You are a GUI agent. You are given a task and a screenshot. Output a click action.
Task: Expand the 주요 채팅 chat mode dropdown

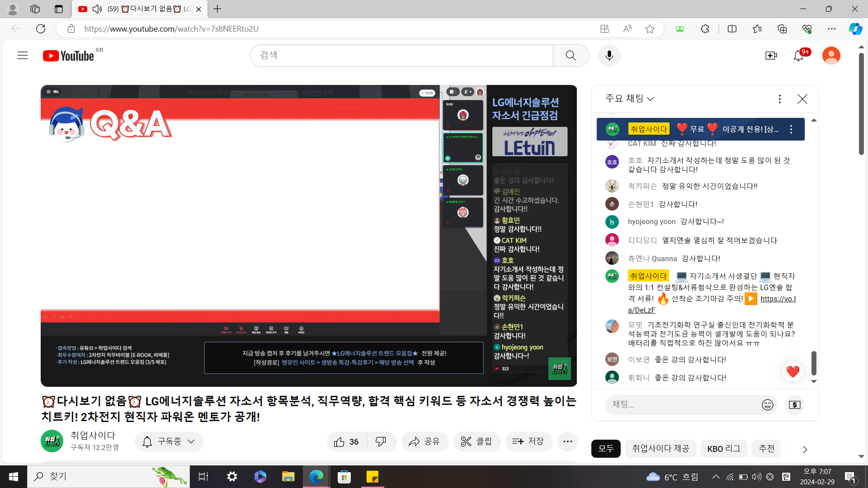630,99
